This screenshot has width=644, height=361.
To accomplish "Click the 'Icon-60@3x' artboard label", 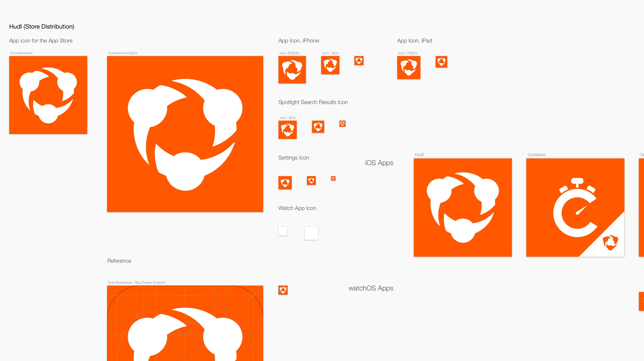I will [289, 53].
